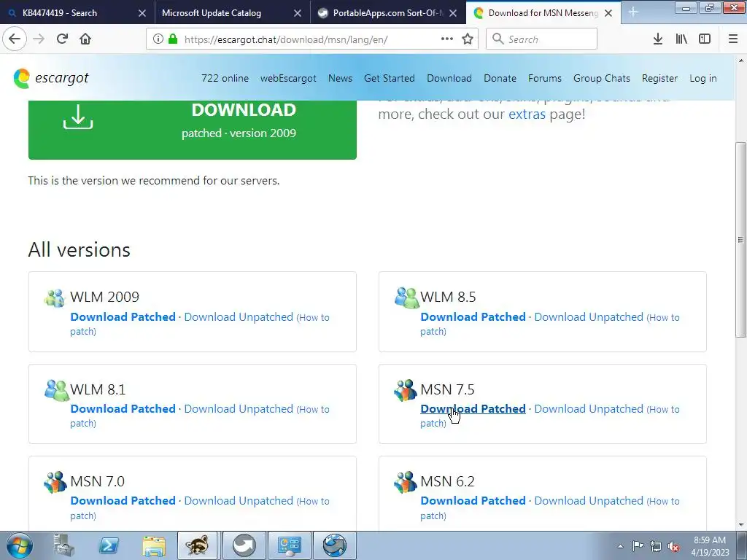Click the MSN 6.2 buddy icon

click(406, 482)
